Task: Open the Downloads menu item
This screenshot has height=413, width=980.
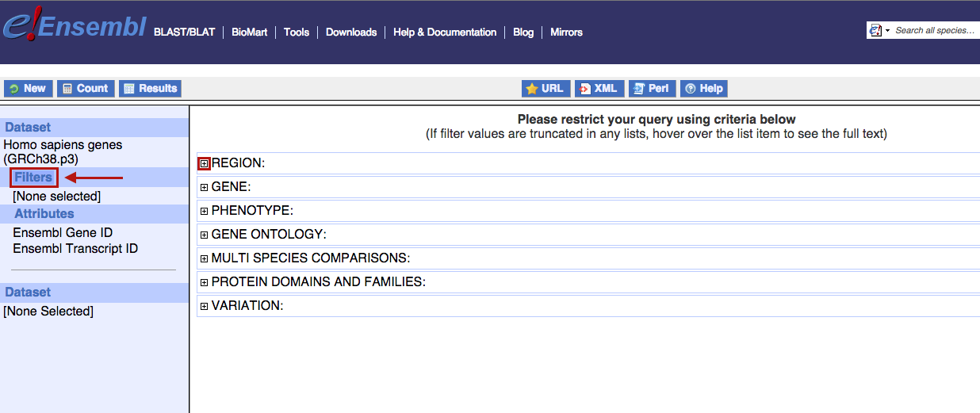Action: [x=350, y=33]
